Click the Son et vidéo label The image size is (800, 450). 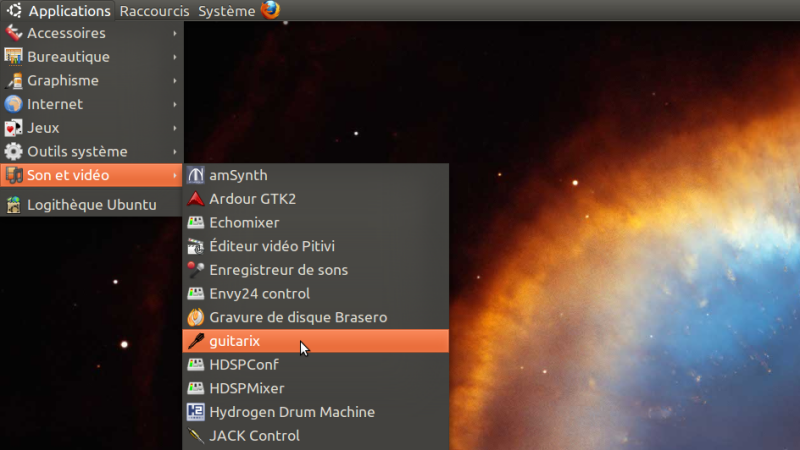coord(68,176)
